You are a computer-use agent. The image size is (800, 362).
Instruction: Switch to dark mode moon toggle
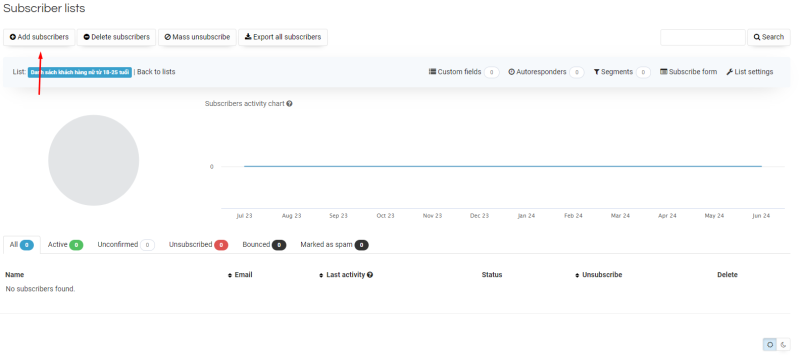(x=784, y=345)
